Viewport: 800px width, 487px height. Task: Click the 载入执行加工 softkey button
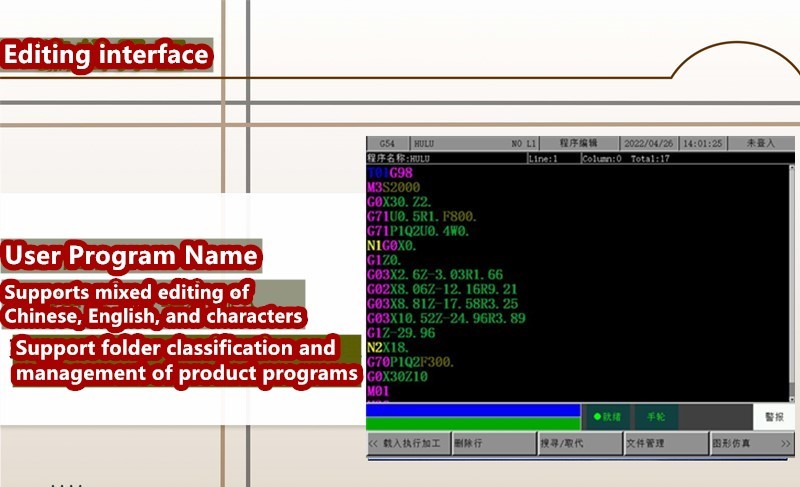coord(409,443)
